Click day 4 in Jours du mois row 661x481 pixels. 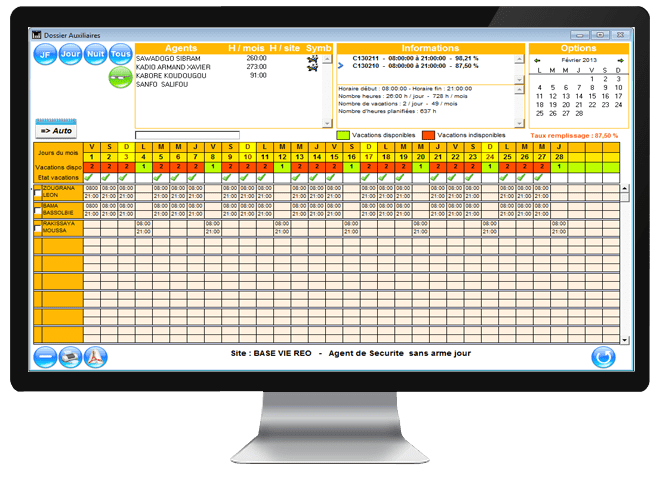144,157
